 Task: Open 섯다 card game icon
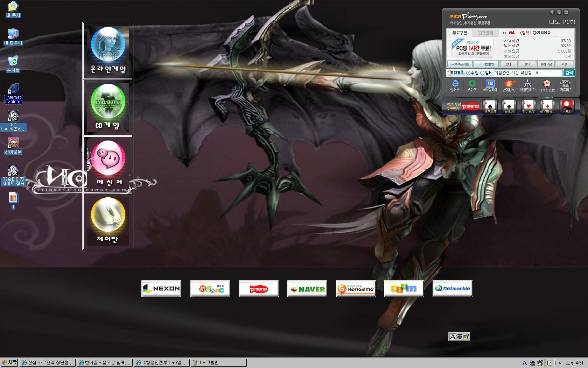(567, 107)
